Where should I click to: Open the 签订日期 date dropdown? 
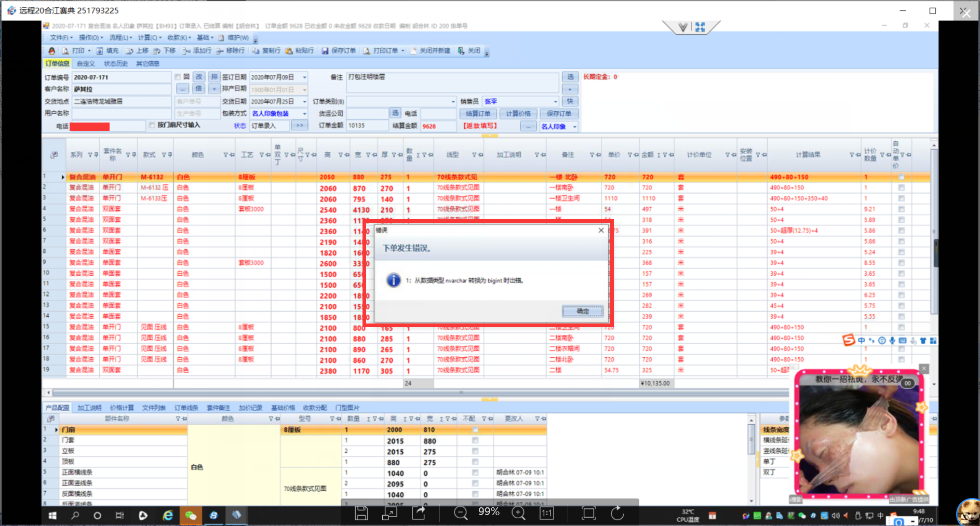point(304,77)
